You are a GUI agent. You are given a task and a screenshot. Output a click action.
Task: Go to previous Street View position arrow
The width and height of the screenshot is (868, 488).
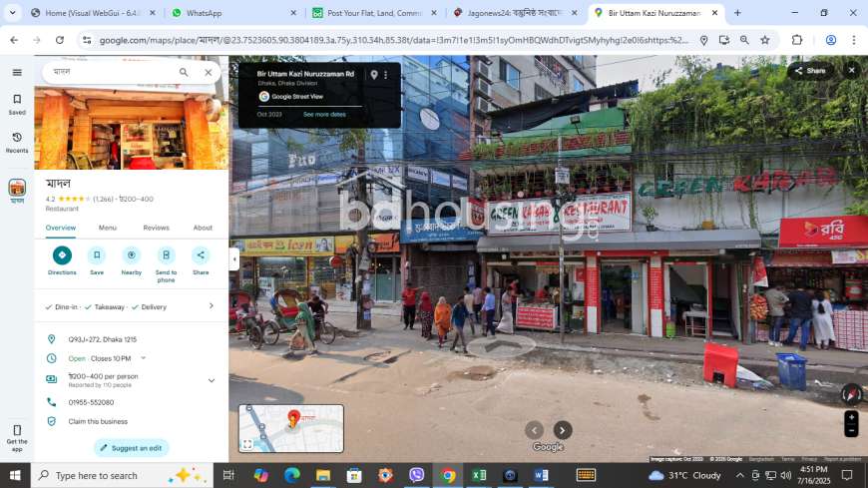click(x=534, y=430)
